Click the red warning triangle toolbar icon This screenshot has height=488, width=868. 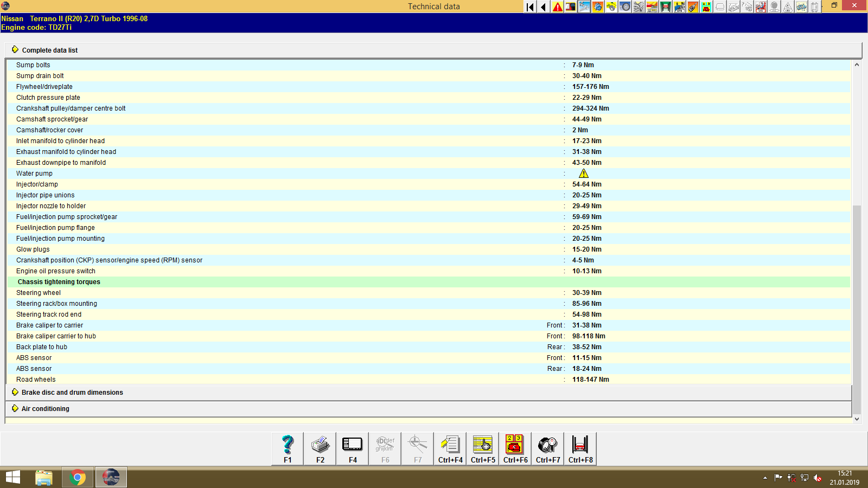pyautogui.click(x=557, y=7)
